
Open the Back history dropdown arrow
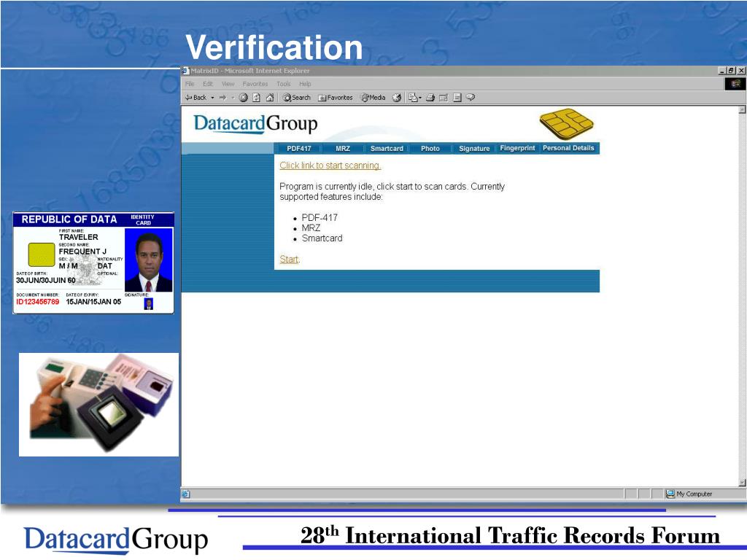coord(212,98)
